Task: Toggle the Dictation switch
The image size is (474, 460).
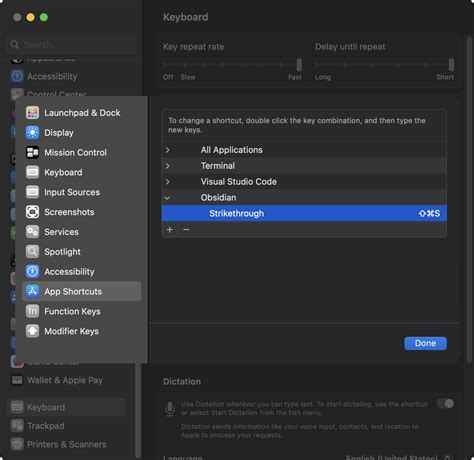Action: coord(446,404)
